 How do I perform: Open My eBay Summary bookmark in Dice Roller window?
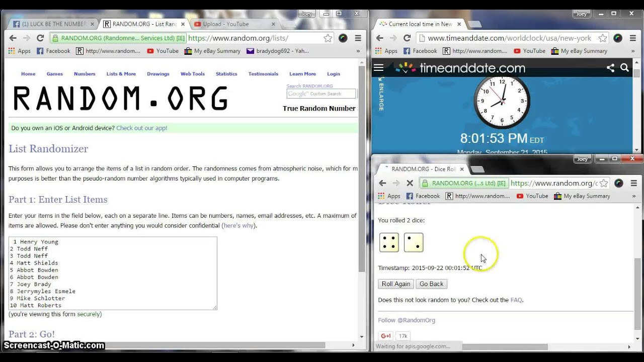(x=582, y=196)
